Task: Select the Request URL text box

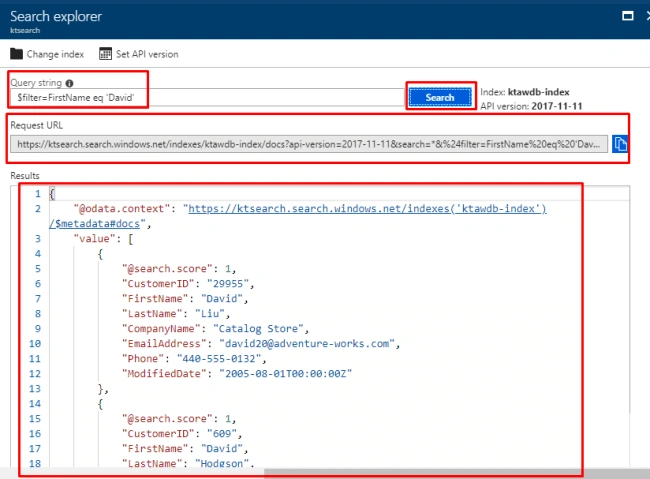Action: click(x=309, y=144)
